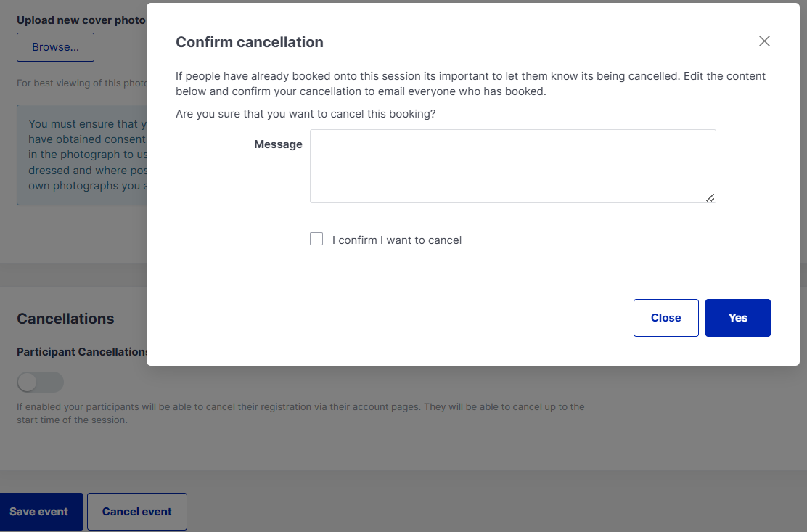Click the Message field label
The width and height of the screenshot is (807, 532).
(278, 144)
